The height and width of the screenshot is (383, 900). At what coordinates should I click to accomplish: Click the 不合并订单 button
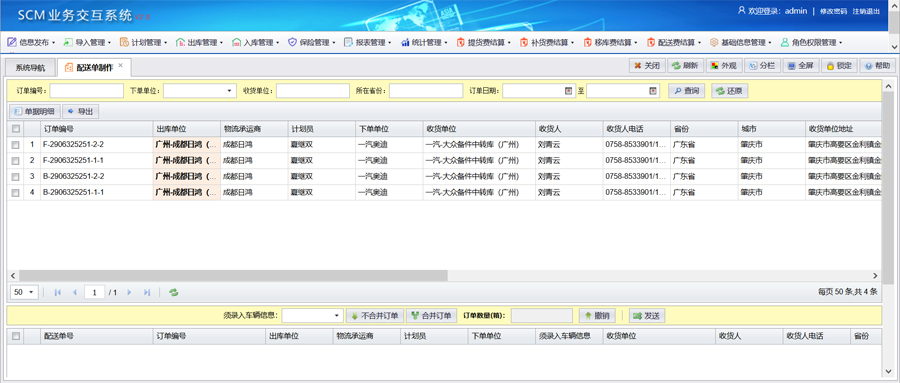[x=375, y=315]
